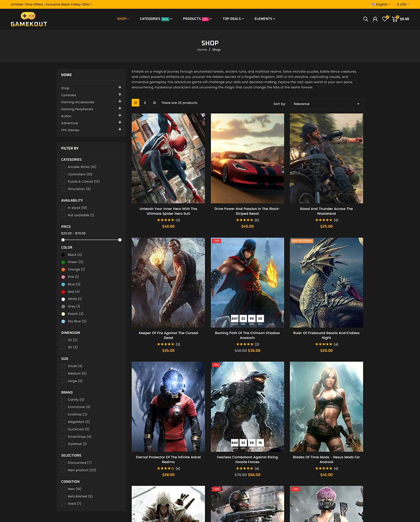Check the Discounted selections filter

pyautogui.click(x=63, y=463)
